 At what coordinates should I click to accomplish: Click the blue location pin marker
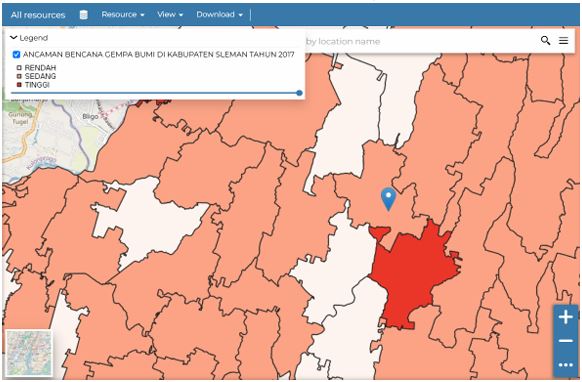pyautogui.click(x=389, y=199)
